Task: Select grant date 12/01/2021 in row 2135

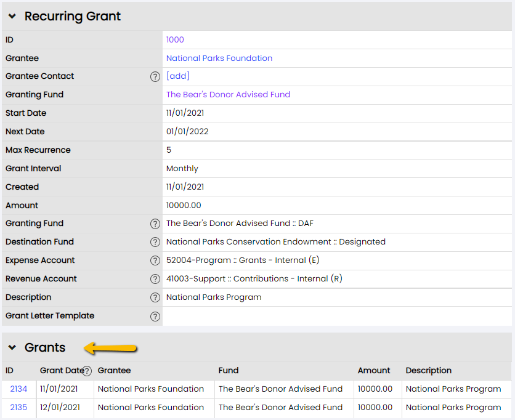Action: point(60,407)
